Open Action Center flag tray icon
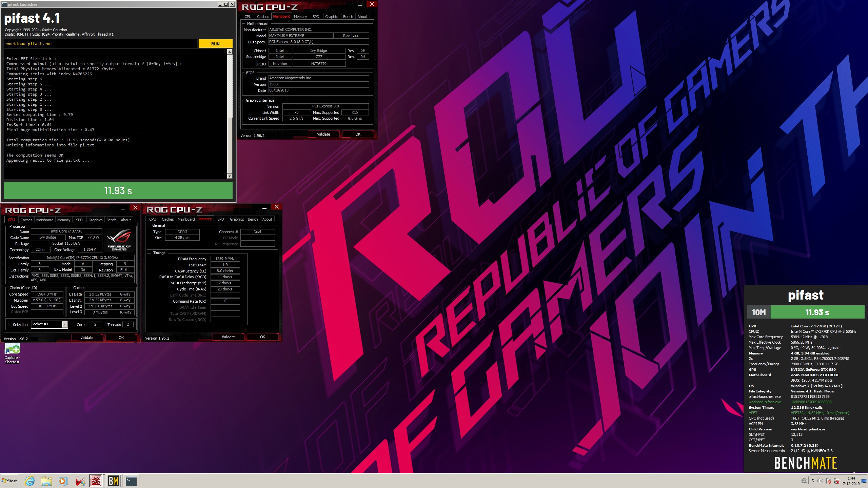 [x=828, y=481]
